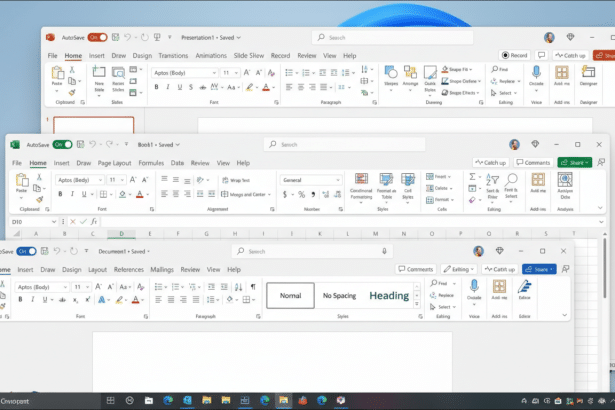Screen dimensions: 615x410
Task: Click Show/Hide paragraph marks in Word
Action: pyautogui.click(x=253, y=287)
